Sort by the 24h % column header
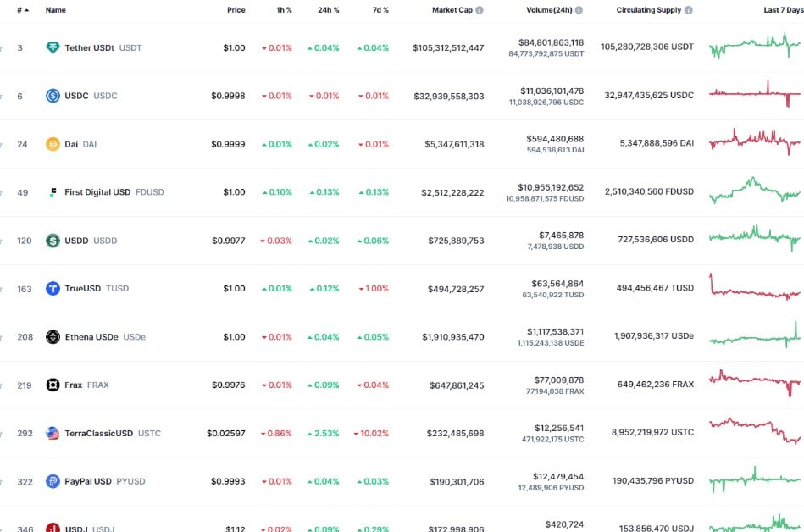Screen dimensions: 804x532 pos(327,10)
